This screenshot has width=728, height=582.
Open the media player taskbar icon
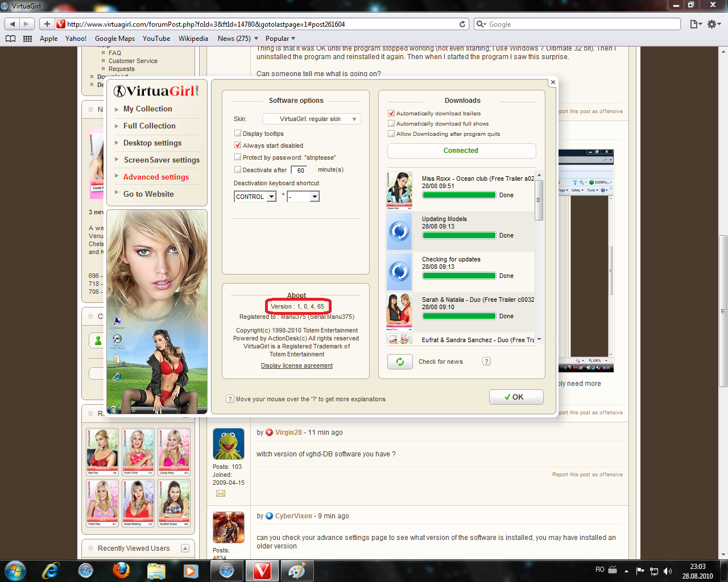click(191, 571)
